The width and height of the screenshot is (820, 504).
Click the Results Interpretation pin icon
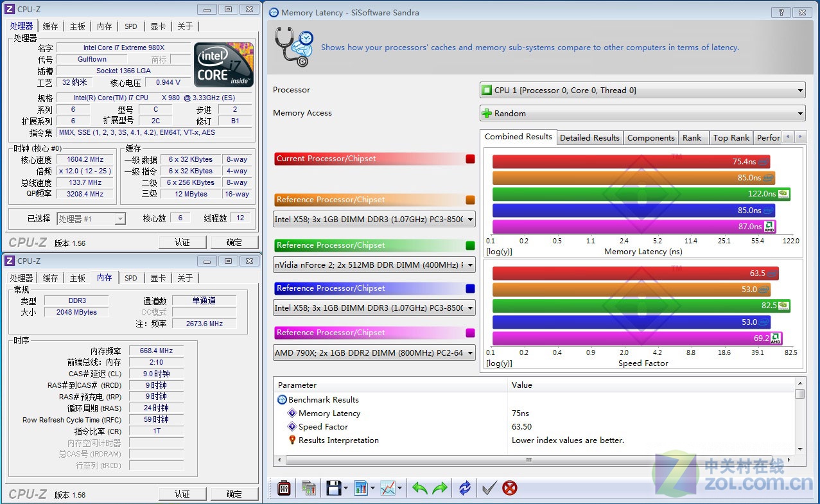click(x=292, y=440)
